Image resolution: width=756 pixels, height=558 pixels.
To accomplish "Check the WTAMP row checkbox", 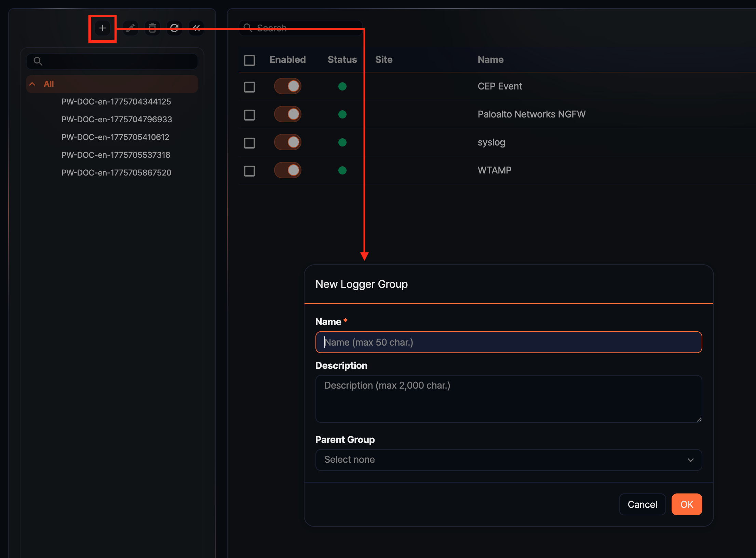I will pos(249,171).
